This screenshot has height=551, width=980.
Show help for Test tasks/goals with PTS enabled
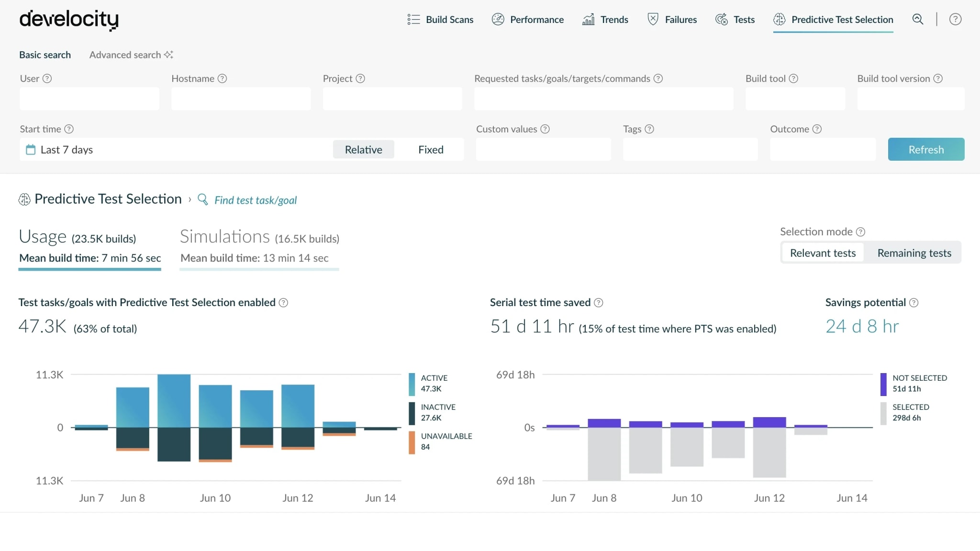283,303
